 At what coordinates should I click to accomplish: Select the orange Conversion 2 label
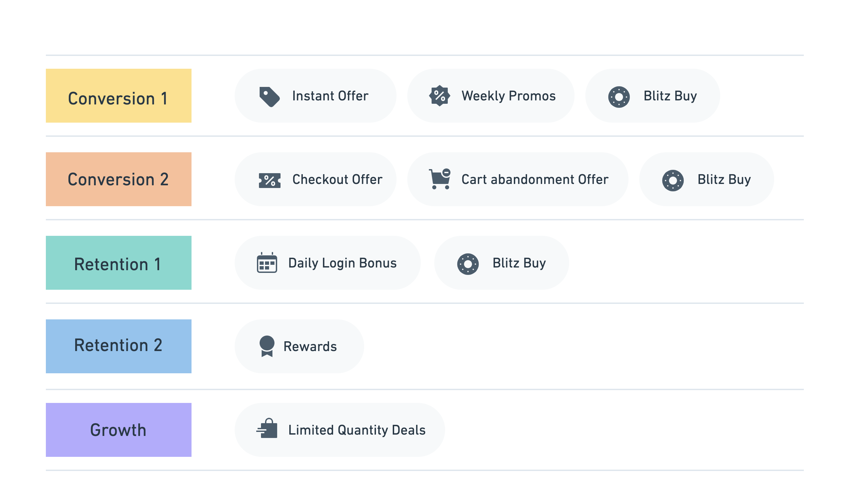119,179
